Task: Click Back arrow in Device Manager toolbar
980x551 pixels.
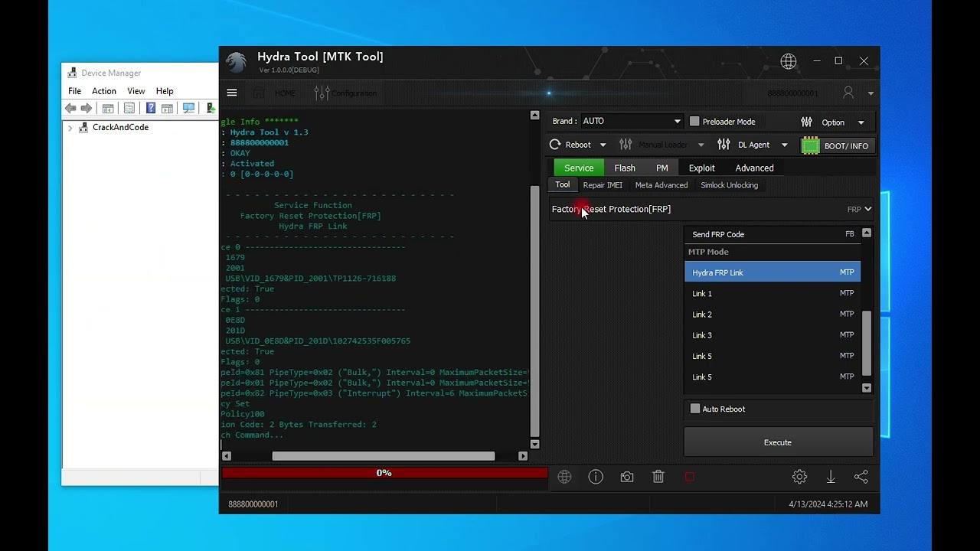Action: coord(71,109)
